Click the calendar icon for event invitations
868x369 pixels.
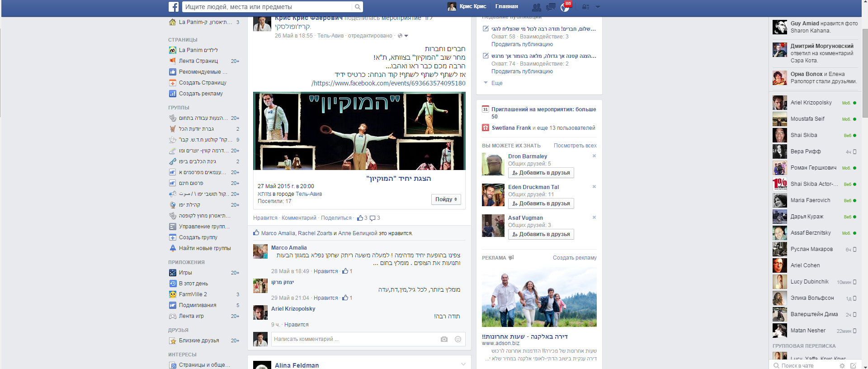pos(486,109)
